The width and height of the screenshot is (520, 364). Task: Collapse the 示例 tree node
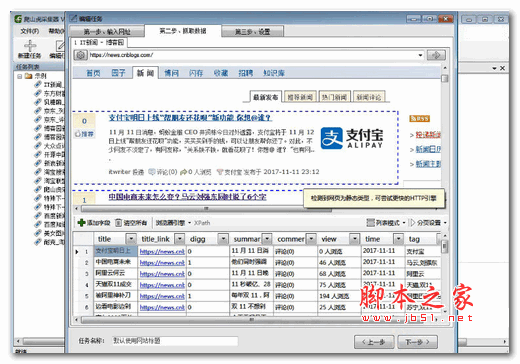(x=20, y=76)
